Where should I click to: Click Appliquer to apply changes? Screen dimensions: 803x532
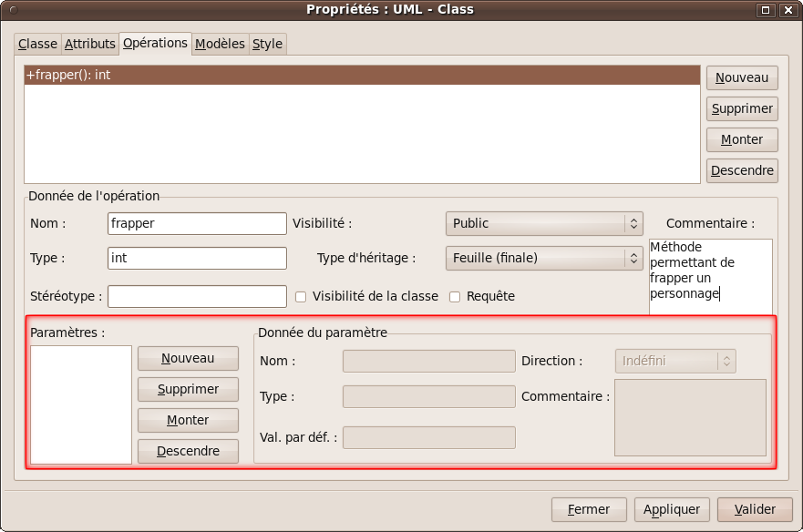tap(672, 509)
